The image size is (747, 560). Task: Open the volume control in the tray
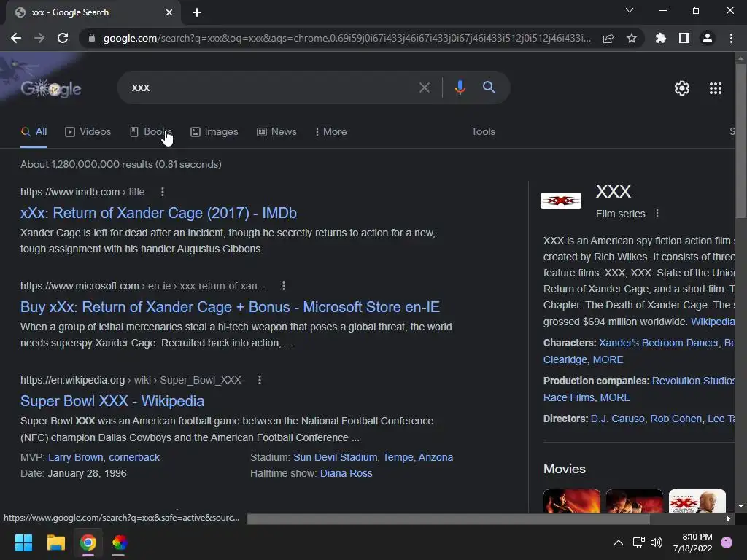(657, 542)
